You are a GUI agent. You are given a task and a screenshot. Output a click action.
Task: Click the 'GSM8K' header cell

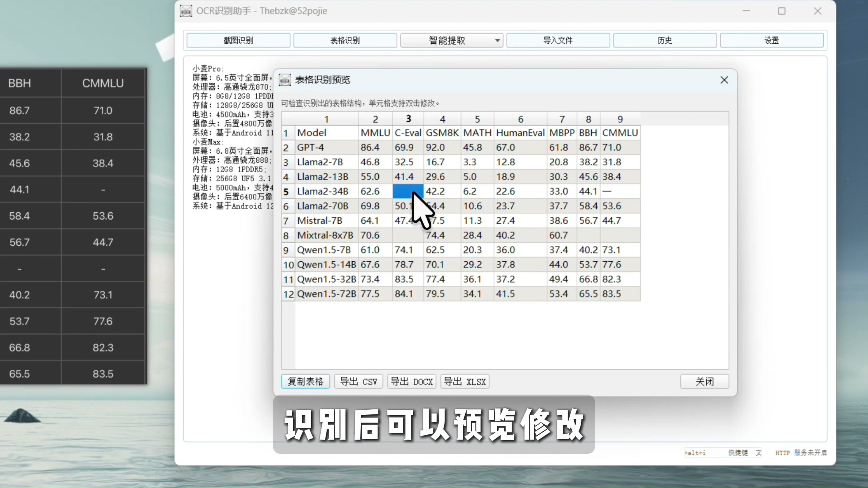[442, 133]
